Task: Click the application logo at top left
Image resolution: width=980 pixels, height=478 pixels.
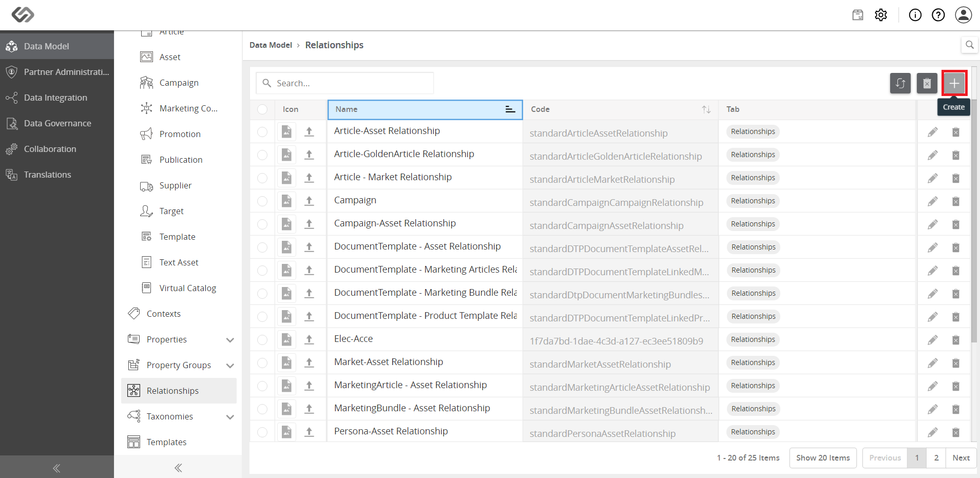Action: point(23,14)
